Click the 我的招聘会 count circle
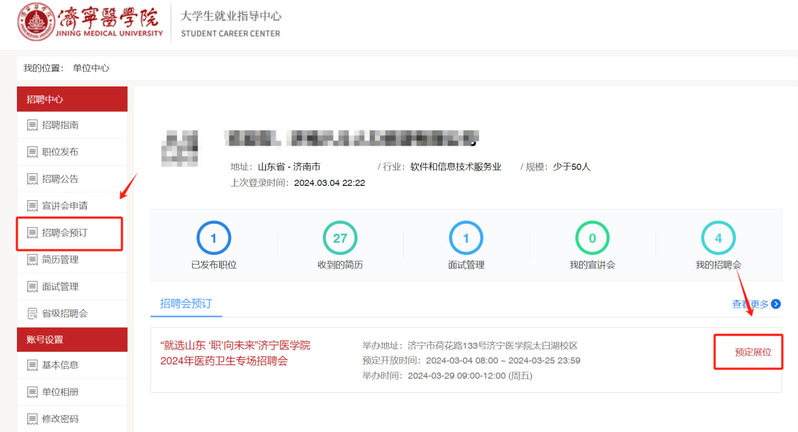 pyautogui.click(x=718, y=238)
